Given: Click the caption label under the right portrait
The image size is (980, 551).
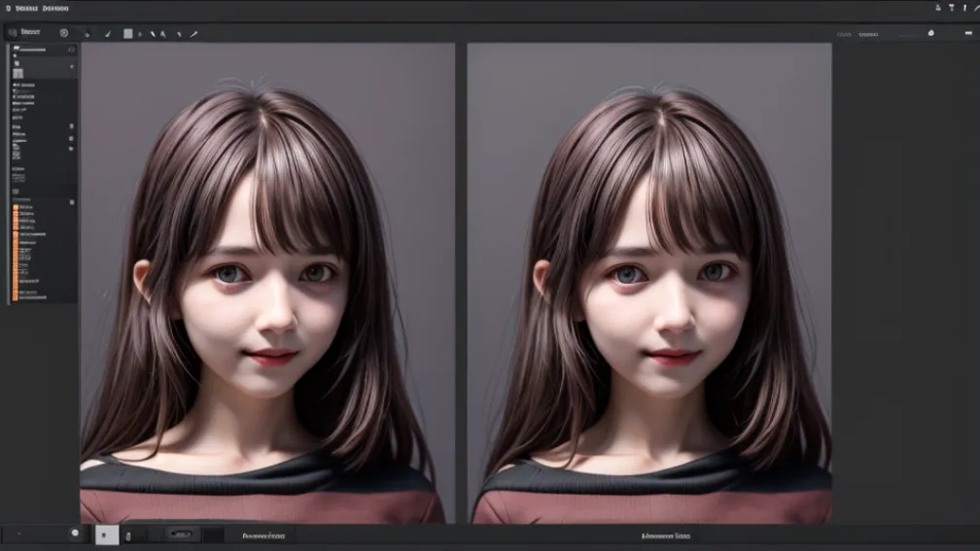Looking at the screenshot, I should point(666,536).
